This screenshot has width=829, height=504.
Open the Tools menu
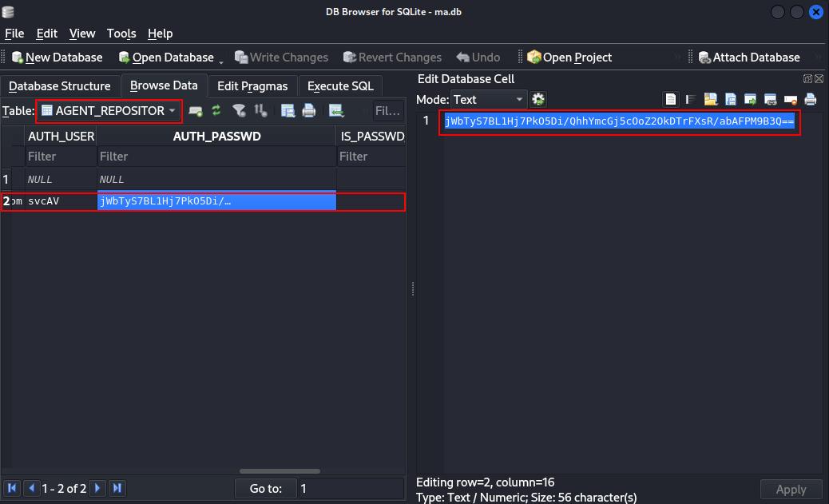121,34
